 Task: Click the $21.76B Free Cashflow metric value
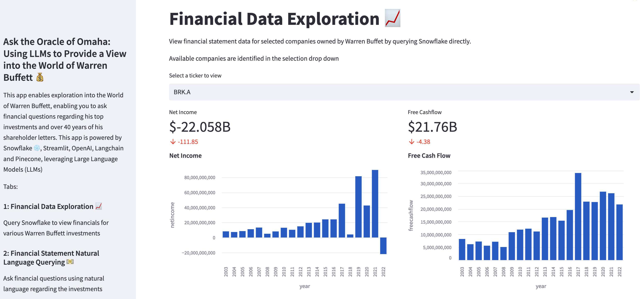432,127
